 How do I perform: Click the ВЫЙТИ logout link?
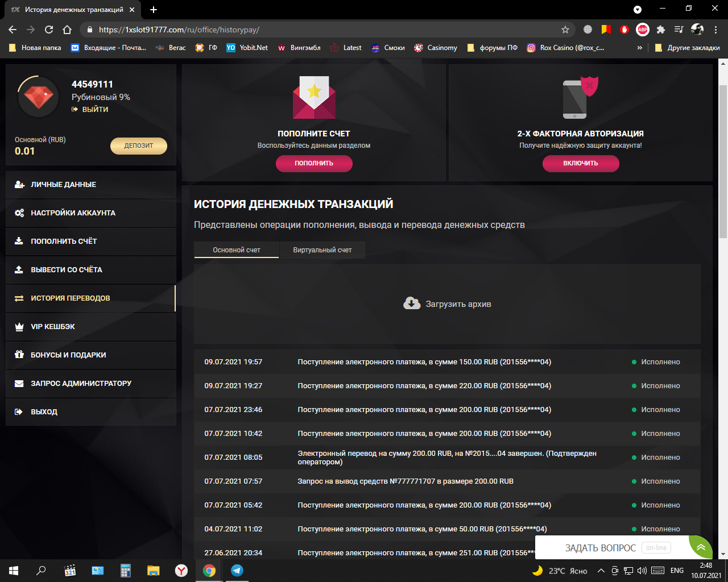tap(90, 109)
